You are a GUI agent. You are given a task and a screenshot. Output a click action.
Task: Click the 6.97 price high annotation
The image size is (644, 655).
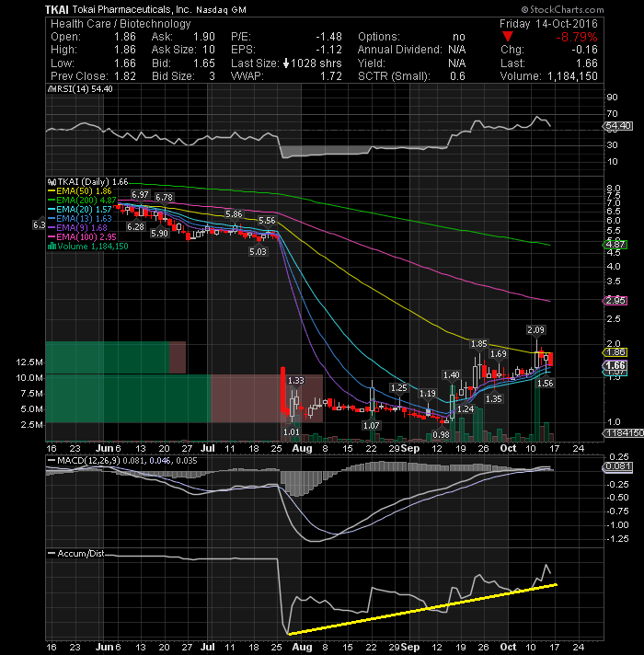pyautogui.click(x=140, y=195)
